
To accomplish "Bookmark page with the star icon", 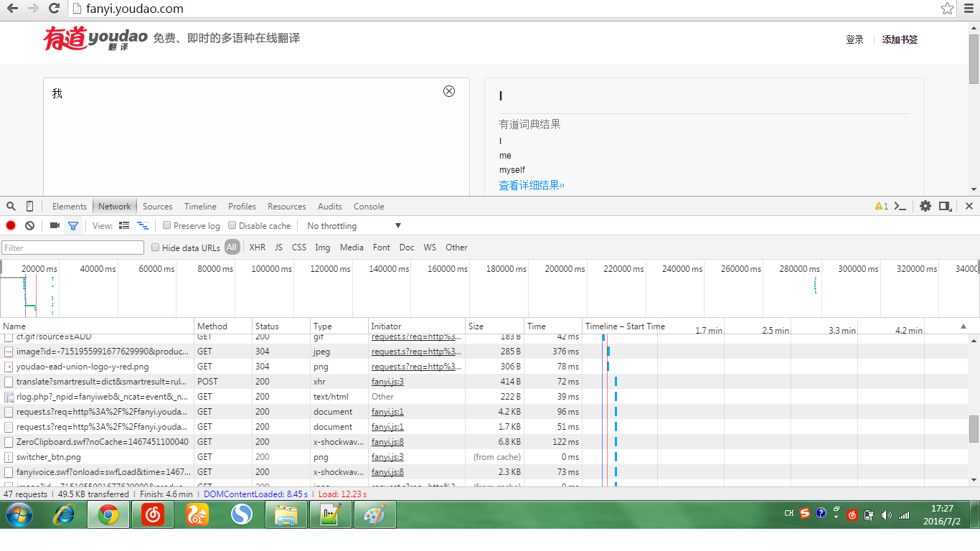I will pos(948,9).
